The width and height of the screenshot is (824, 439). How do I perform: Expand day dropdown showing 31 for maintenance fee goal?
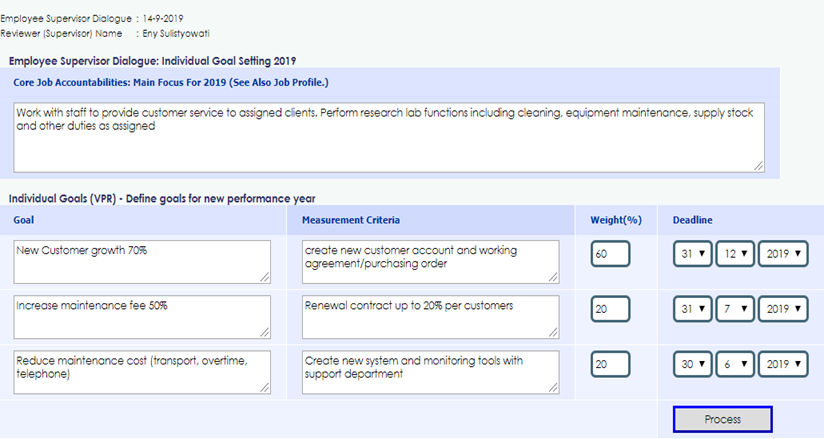pyautogui.click(x=690, y=310)
